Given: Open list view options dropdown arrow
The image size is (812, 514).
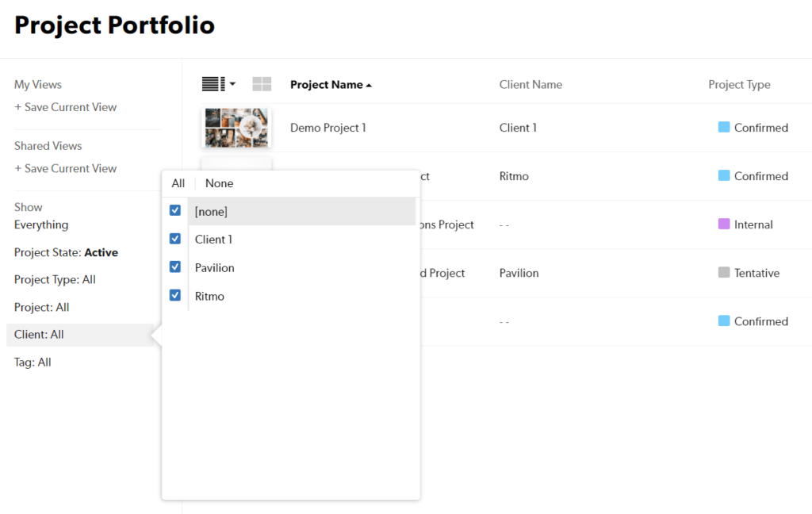Looking at the screenshot, I should (232, 83).
